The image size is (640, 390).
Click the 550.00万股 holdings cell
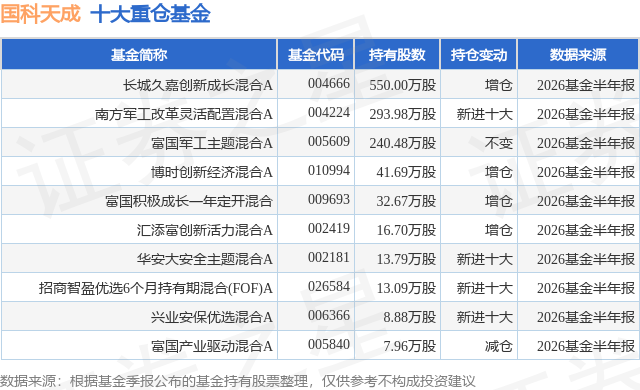click(x=402, y=85)
